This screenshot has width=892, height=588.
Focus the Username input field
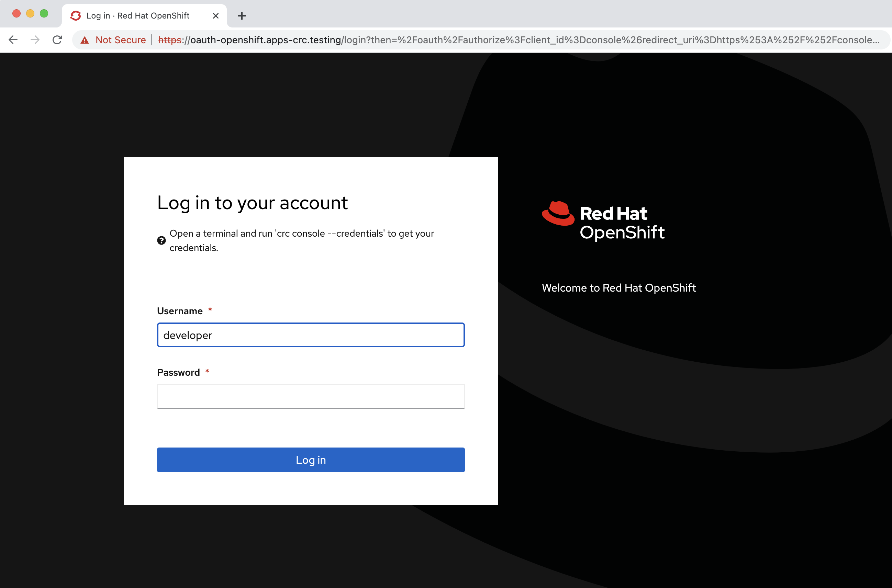pos(311,335)
